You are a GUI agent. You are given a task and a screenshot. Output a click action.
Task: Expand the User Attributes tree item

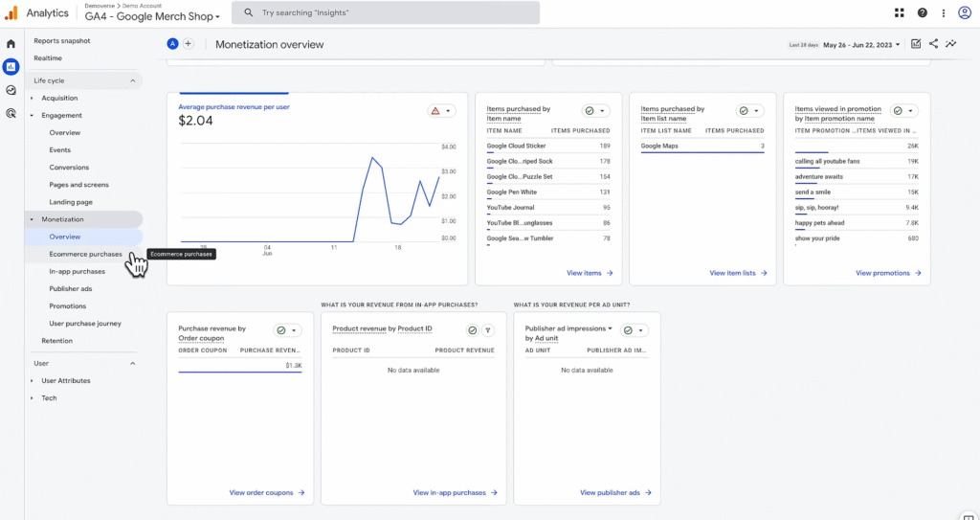[32, 381]
